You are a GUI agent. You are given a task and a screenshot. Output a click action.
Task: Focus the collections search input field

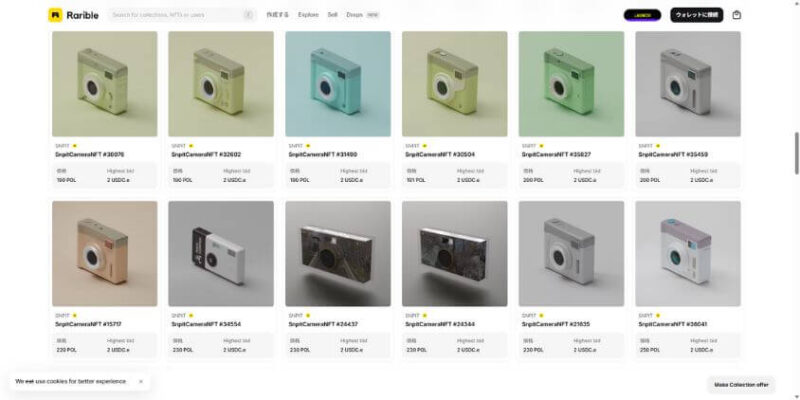176,15
